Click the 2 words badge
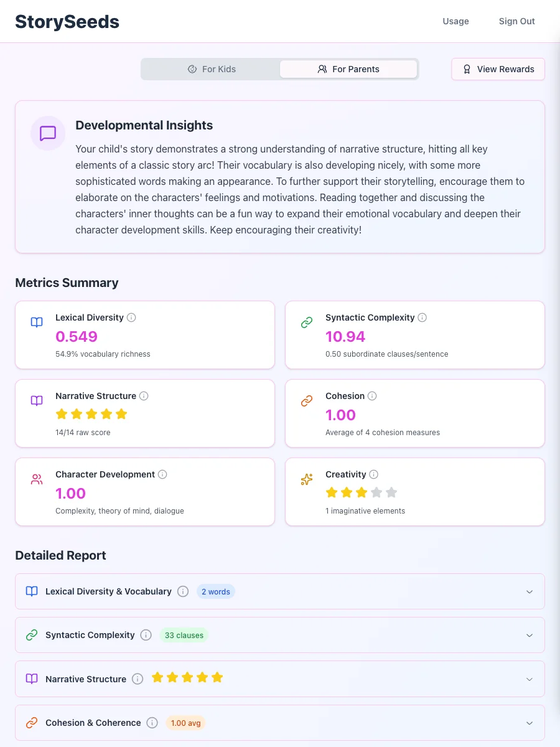 point(216,591)
